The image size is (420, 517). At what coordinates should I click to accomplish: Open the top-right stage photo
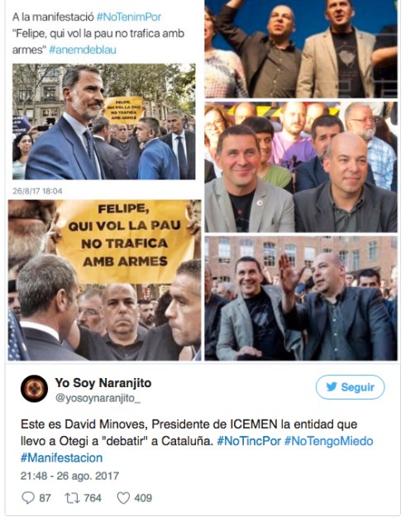coord(301,49)
